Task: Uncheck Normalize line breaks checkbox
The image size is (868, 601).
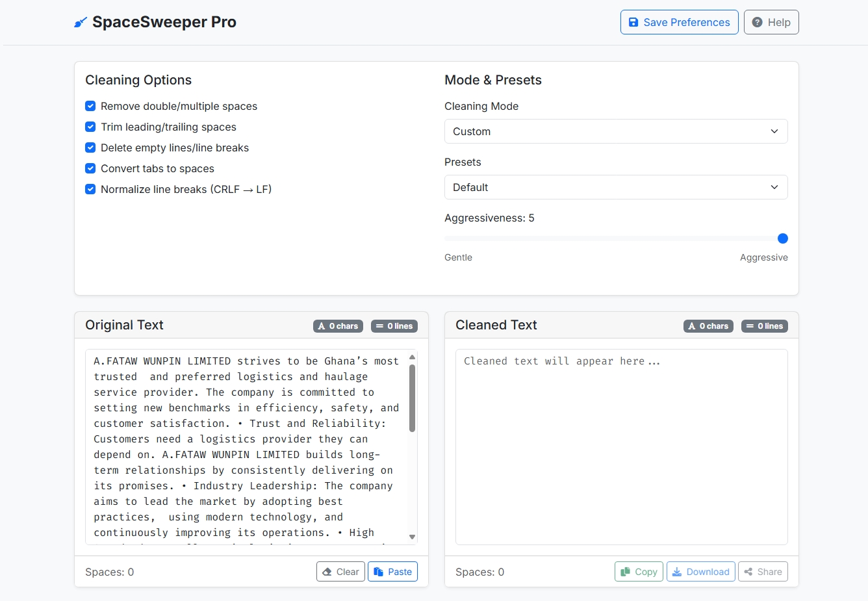Action: pos(90,189)
